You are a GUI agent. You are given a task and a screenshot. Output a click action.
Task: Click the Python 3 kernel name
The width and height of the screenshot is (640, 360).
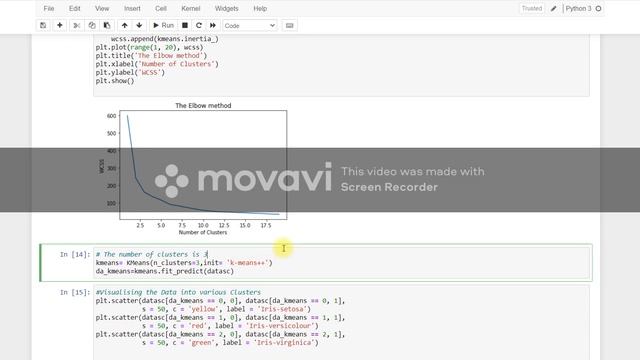578,8
